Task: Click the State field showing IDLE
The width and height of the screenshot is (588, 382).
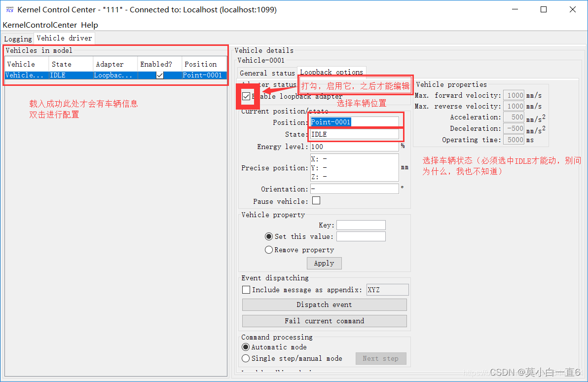Action: [x=354, y=134]
